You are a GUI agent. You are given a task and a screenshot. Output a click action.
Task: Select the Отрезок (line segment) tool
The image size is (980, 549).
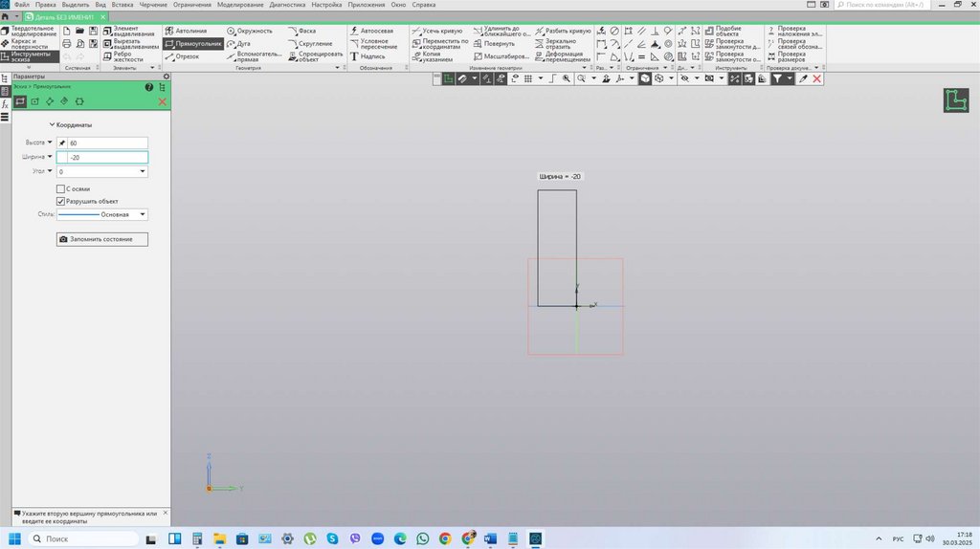[182, 56]
